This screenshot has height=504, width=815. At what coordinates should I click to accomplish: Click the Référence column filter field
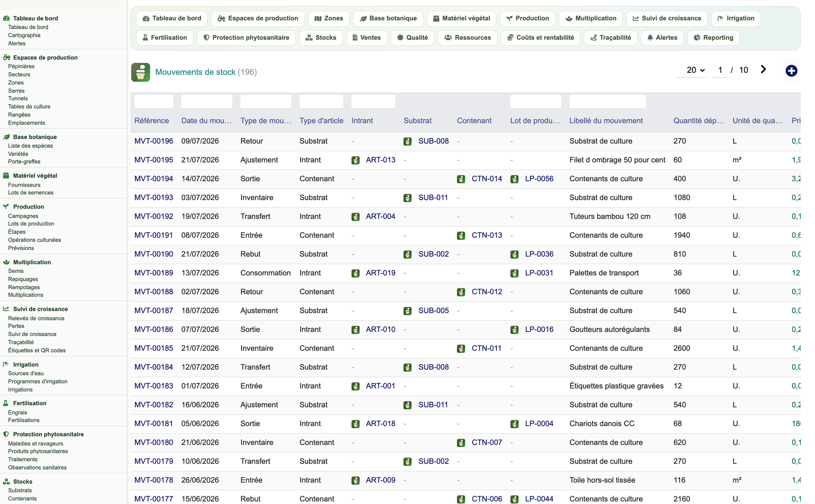[x=154, y=101]
